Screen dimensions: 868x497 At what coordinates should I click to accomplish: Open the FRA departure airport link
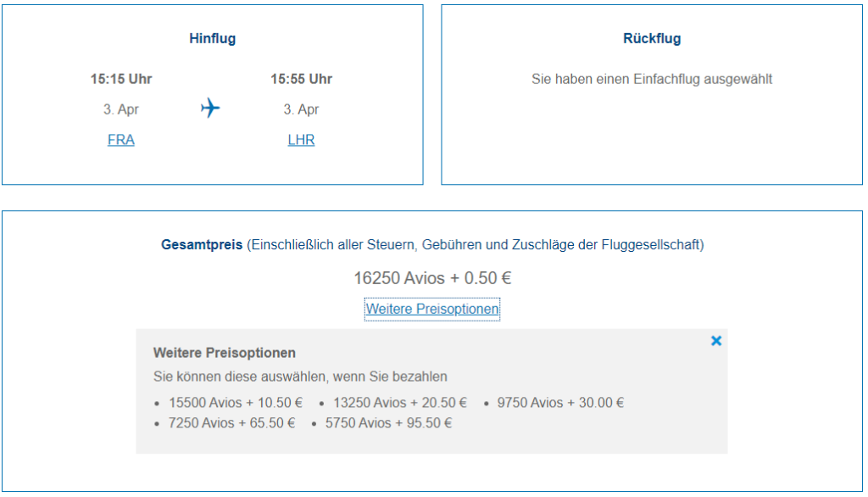121,140
